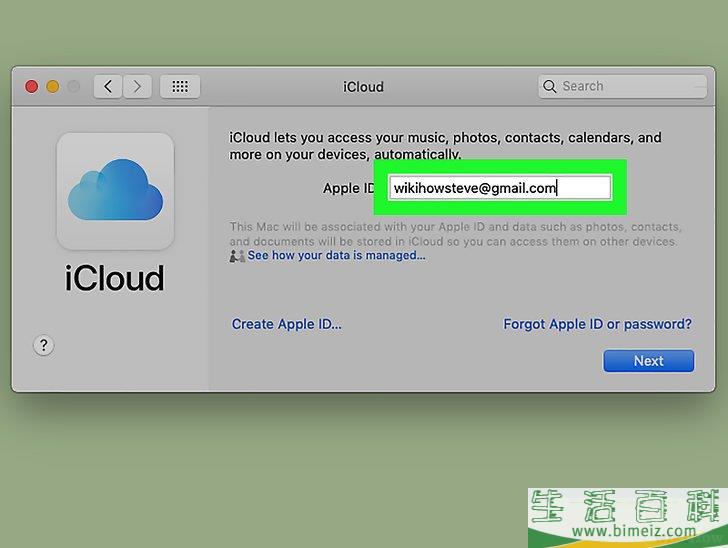728x548 pixels.
Task: Close the iCloud window with red button
Action: (x=32, y=87)
